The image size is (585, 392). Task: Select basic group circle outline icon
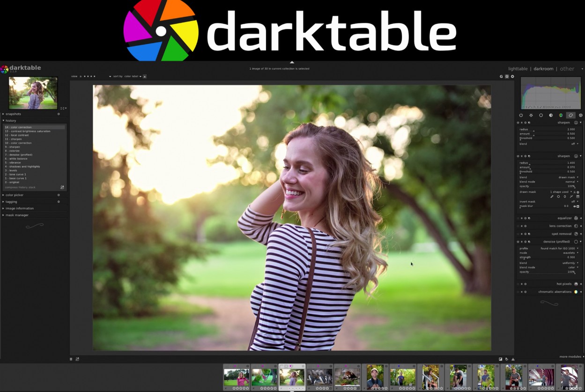pos(541,115)
